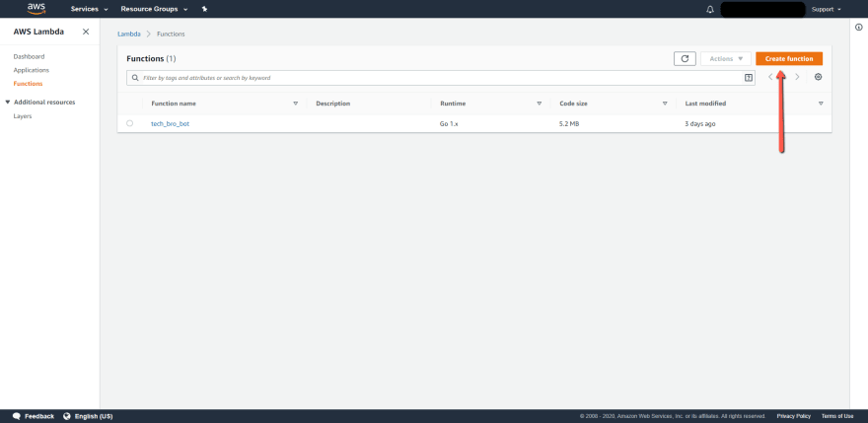The height and width of the screenshot is (423, 868).
Task: Click the Go 1.x runtime cell
Action: click(x=449, y=124)
